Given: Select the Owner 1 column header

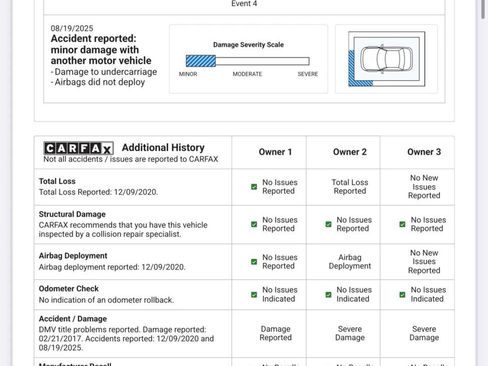Looking at the screenshot, I should click(275, 152).
